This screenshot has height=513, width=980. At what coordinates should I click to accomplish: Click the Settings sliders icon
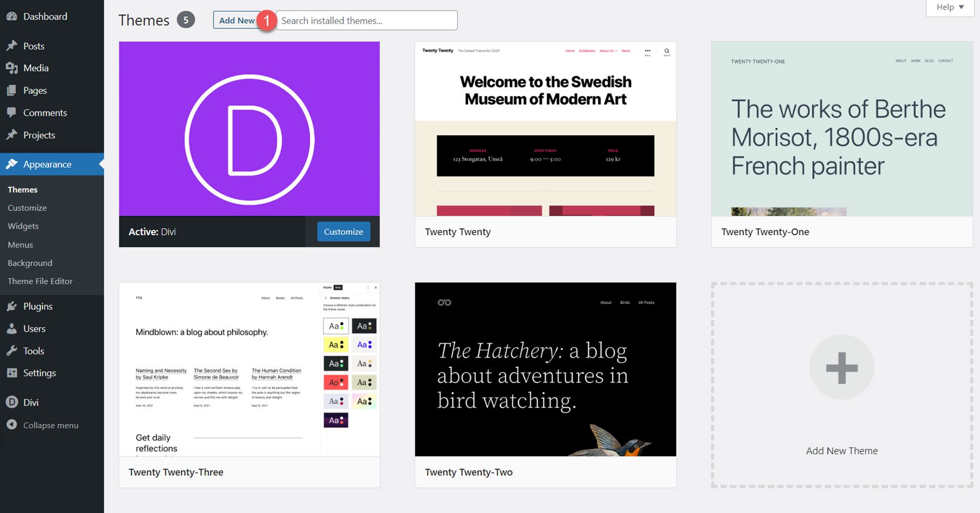[x=11, y=373]
